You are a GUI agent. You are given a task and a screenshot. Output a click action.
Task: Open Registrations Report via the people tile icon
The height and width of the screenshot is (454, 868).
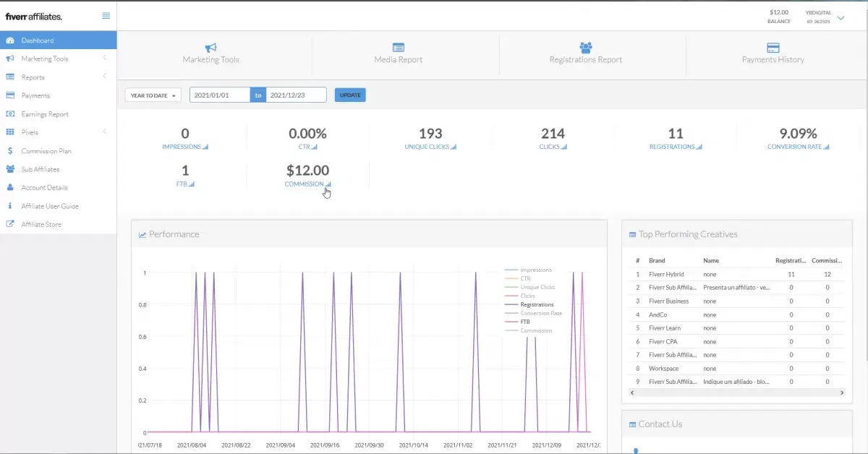586,48
